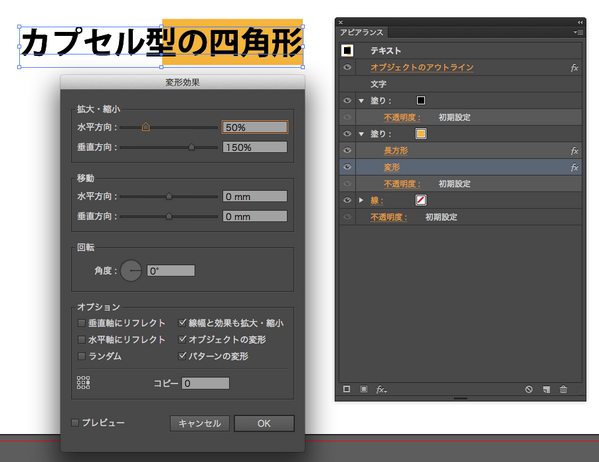The height and width of the screenshot is (462, 599).
Task: Click the black fill color swatch
Action: [421, 101]
